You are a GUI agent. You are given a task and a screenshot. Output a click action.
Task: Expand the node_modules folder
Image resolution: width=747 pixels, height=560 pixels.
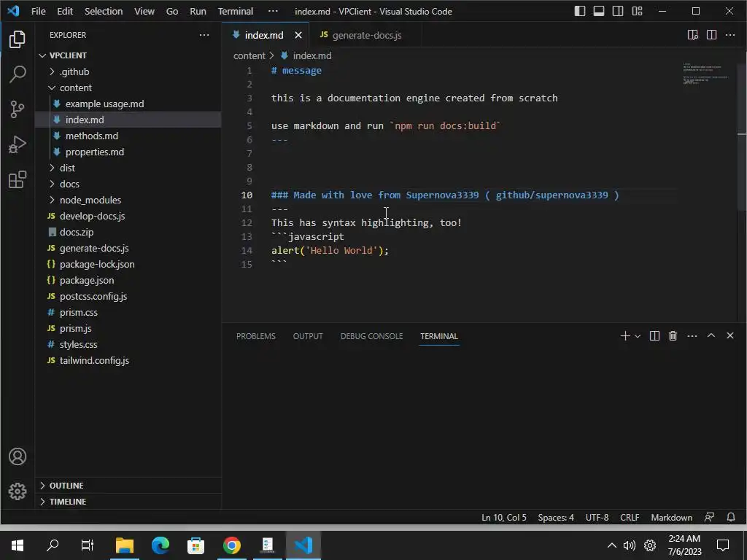(x=128, y=200)
